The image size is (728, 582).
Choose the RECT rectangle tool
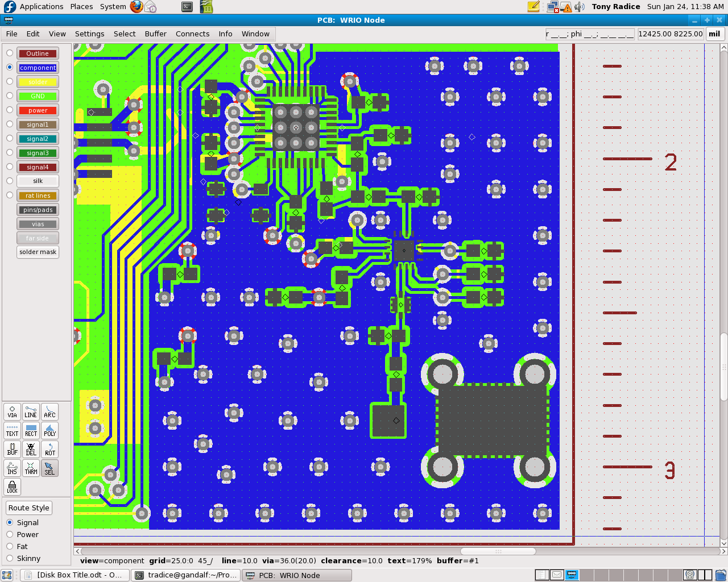31,430
